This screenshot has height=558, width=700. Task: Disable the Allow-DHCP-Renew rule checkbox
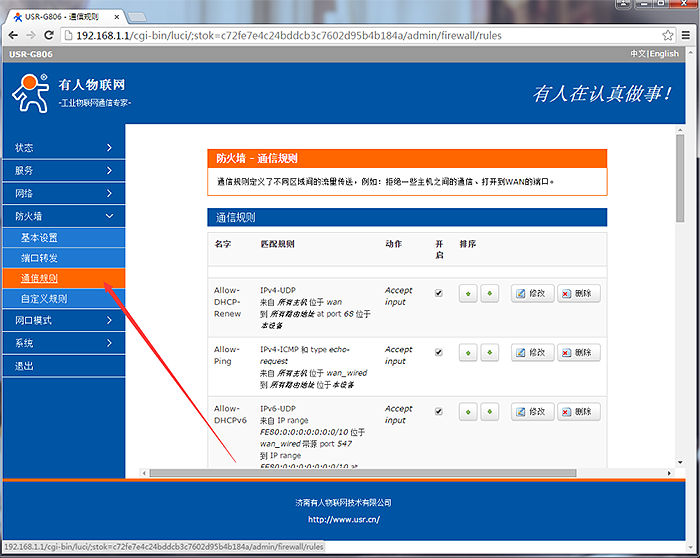[438, 293]
